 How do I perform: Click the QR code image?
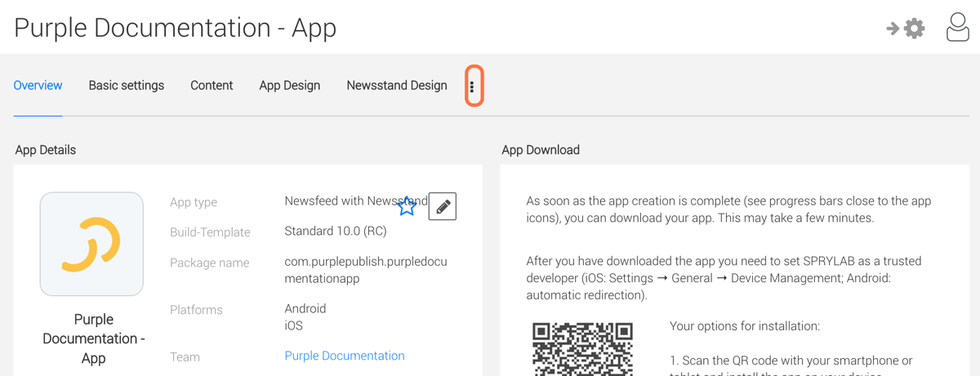pyautogui.click(x=582, y=348)
